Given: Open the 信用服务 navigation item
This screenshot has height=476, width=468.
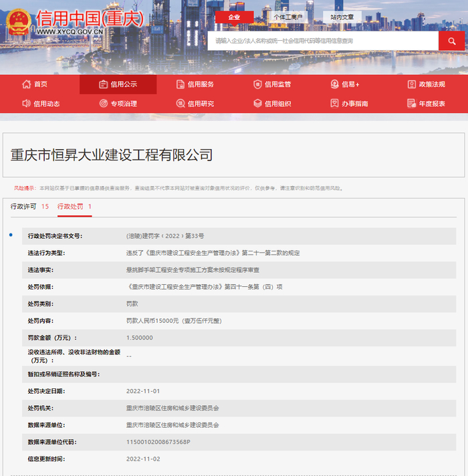Looking at the screenshot, I should pos(201,84).
